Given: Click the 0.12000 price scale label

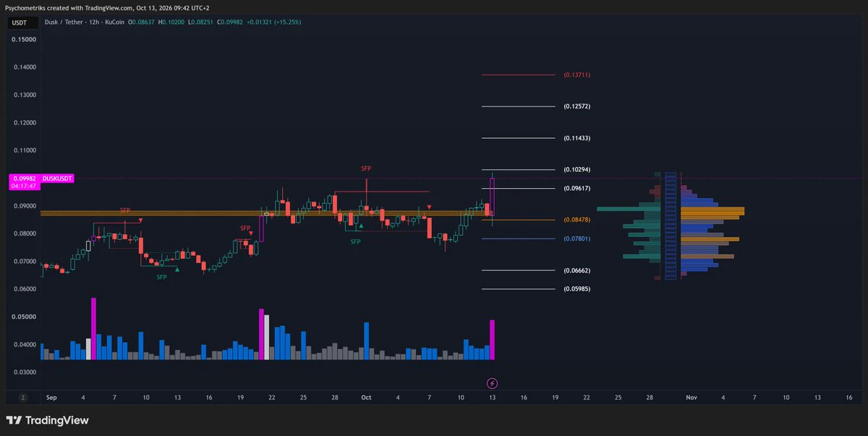Looking at the screenshot, I should tap(25, 123).
